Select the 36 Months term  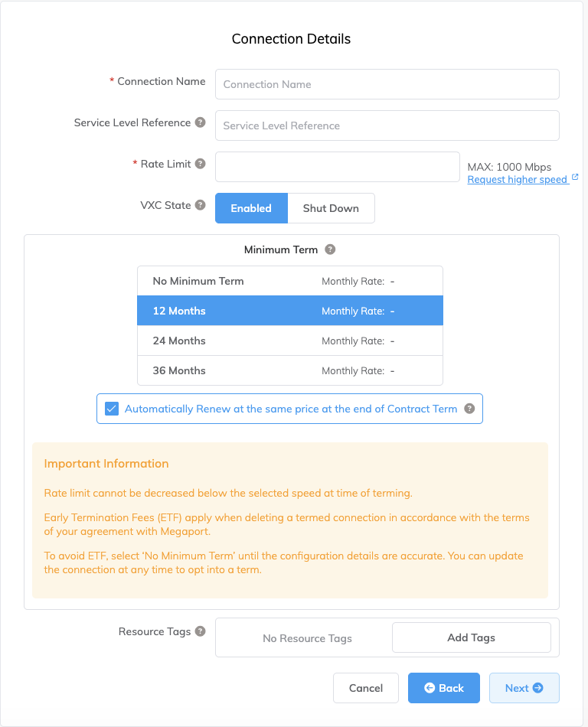click(x=290, y=370)
